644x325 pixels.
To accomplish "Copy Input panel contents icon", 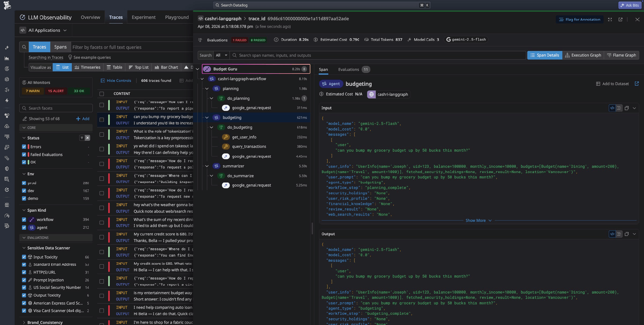I will pos(627,108).
